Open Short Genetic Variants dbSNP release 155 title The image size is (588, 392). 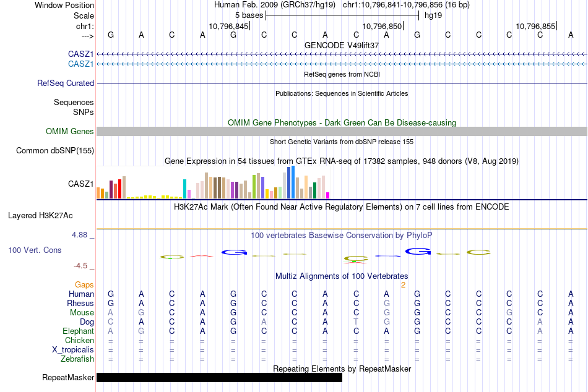(x=342, y=142)
